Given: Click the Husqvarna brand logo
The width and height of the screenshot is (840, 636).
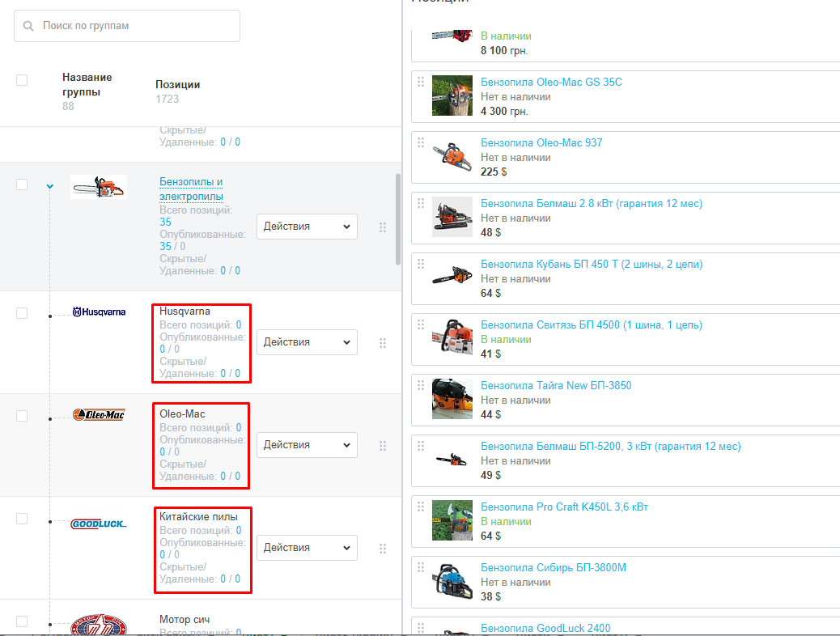Looking at the screenshot, I should 99,312.
